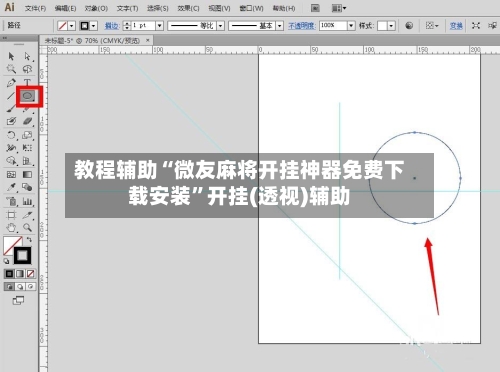Image resolution: width=500 pixels, height=372 pixels.
Task: Select the Mesh tool
Action: click(x=11, y=174)
